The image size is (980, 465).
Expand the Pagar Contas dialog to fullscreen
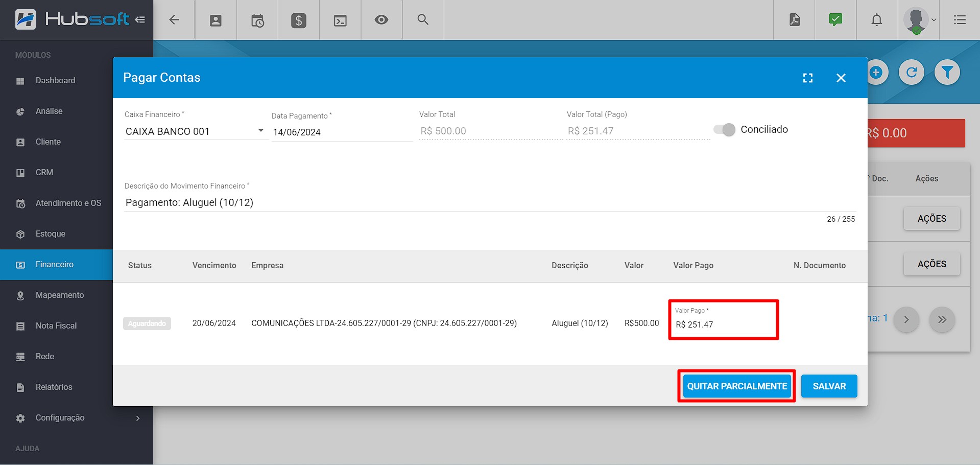[x=808, y=78]
